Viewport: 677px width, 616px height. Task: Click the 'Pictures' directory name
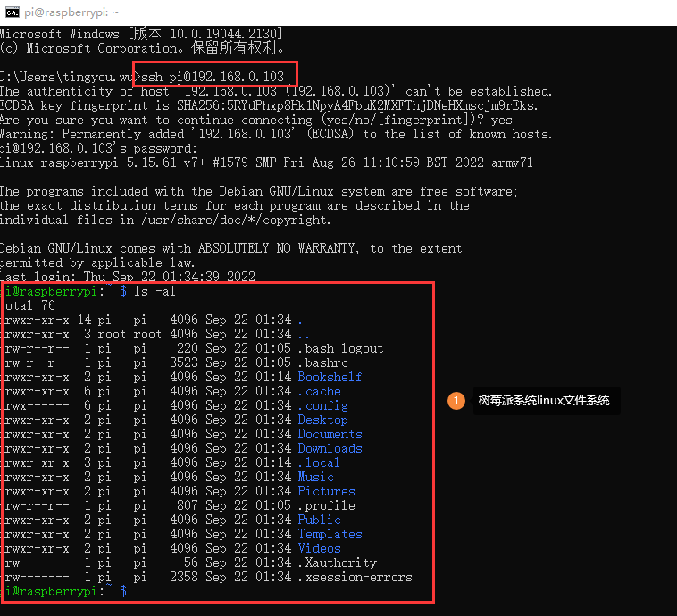pos(326,491)
